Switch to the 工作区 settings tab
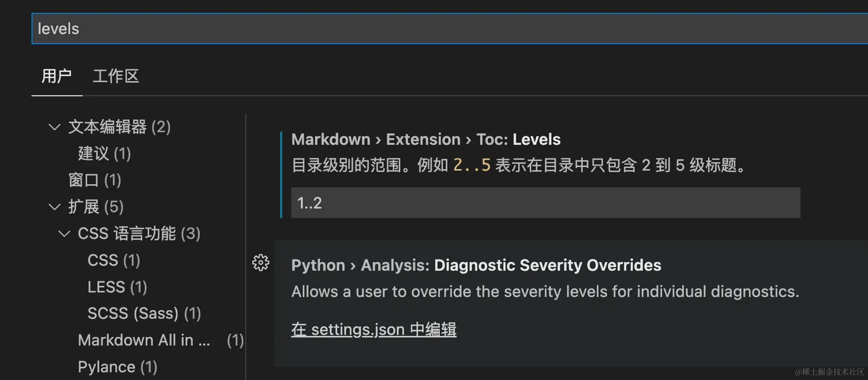The height and width of the screenshot is (380, 868). pos(115,76)
